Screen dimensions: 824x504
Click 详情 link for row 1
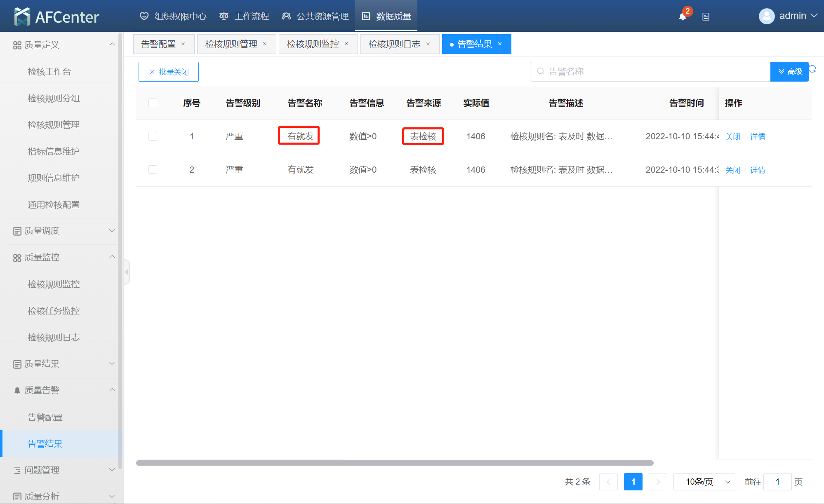[757, 136]
